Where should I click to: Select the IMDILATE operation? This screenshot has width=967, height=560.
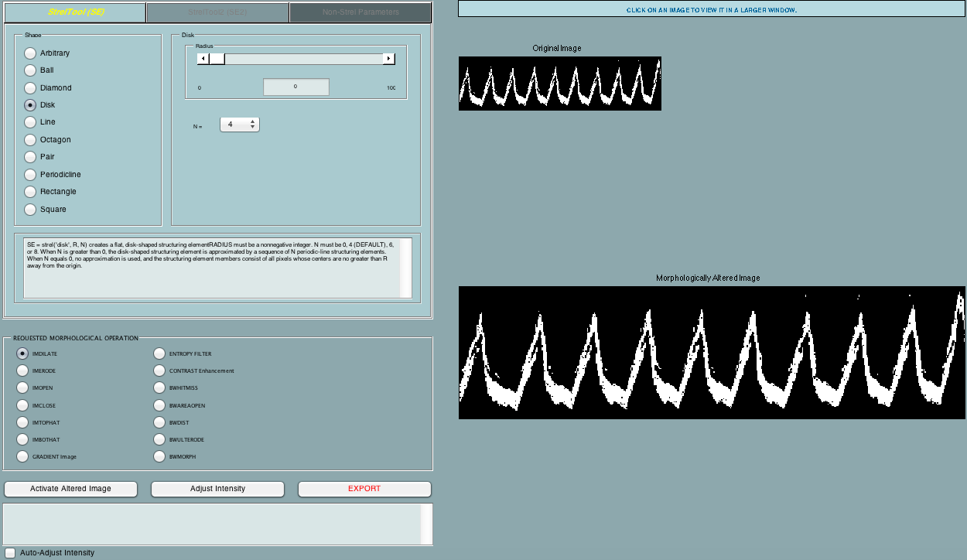(x=22, y=353)
